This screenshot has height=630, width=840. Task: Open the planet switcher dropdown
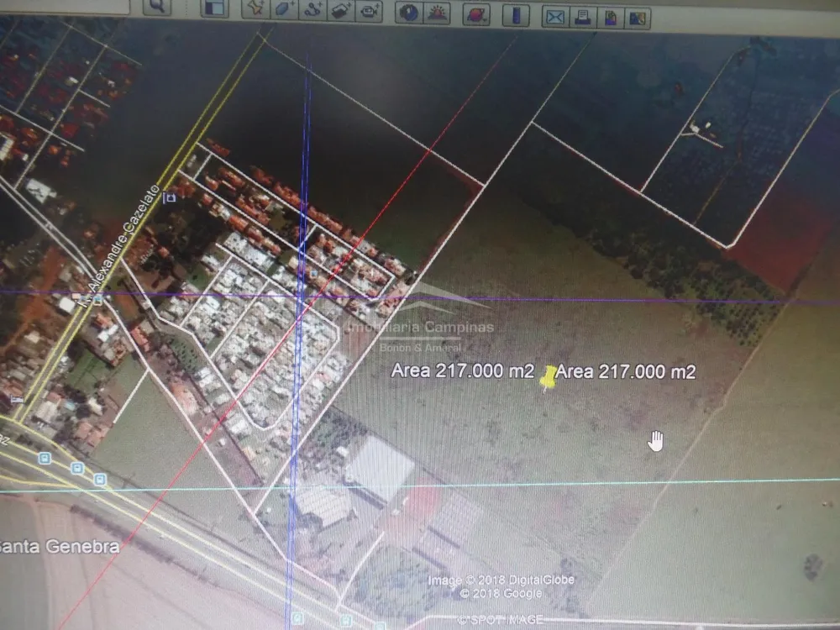(475, 14)
